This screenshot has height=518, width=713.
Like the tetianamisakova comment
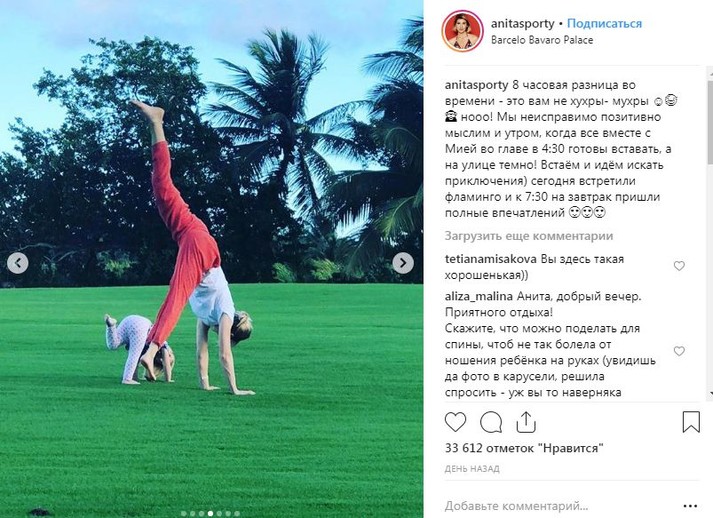[x=679, y=266]
